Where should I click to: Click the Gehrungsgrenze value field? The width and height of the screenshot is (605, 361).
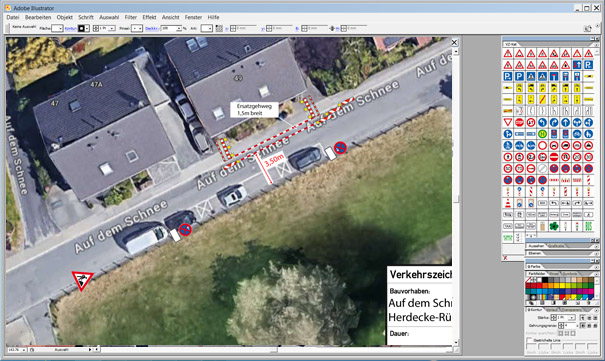pyautogui.click(x=570, y=326)
